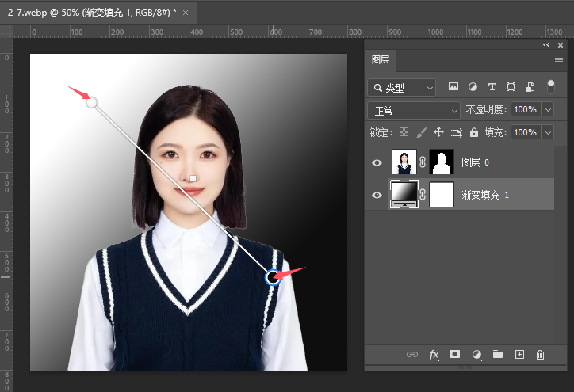Create new adjustment layer via half-circle icon

476,355
